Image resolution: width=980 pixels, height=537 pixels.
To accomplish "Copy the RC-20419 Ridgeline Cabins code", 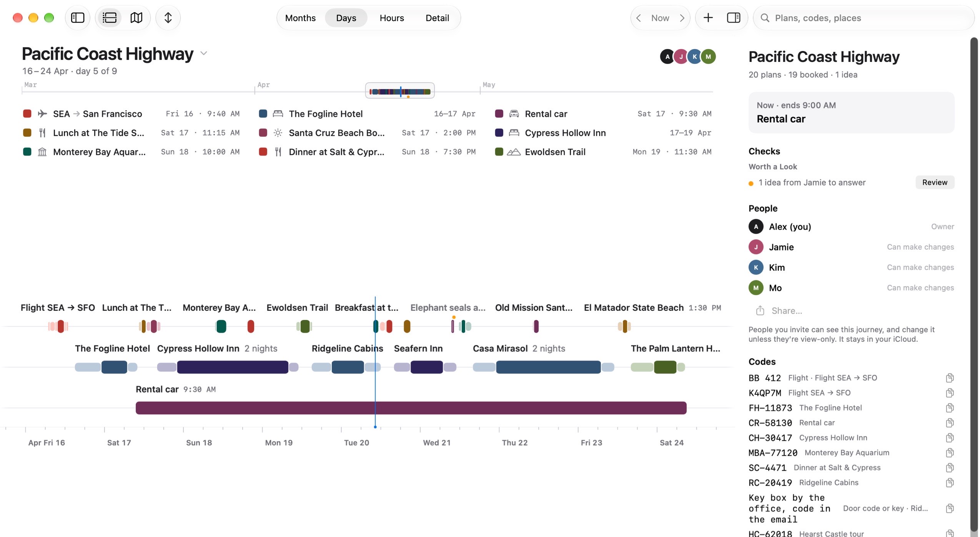I will (949, 483).
